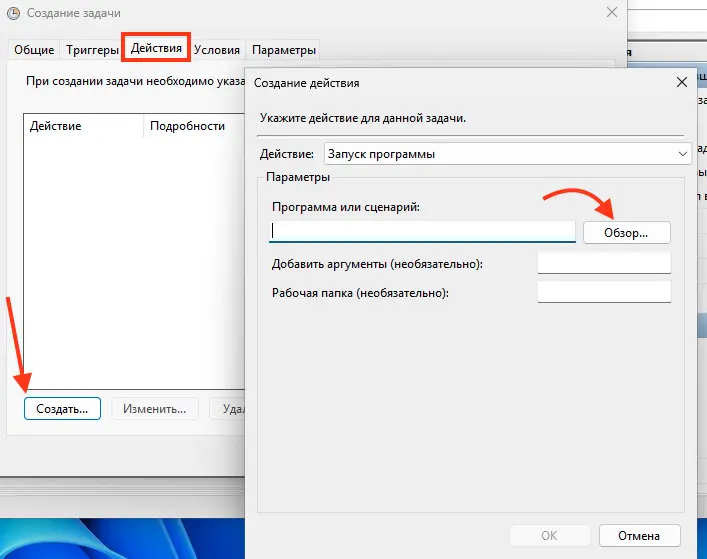Click the Подробности column header
The image size is (707, 559).
[194, 126]
